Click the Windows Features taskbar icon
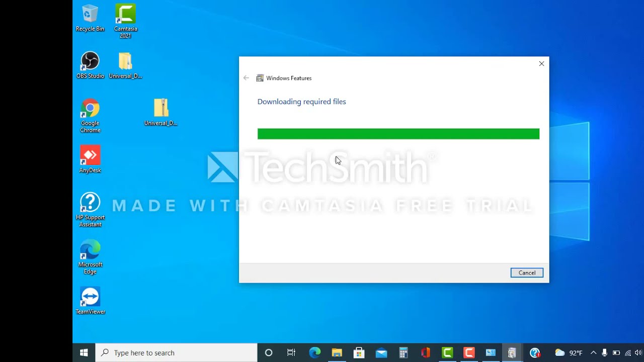 (512, 352)
